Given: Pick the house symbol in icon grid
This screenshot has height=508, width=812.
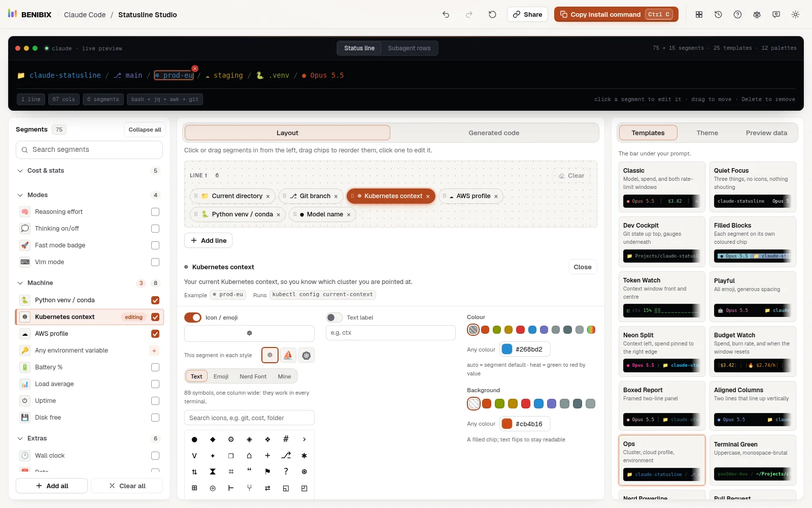Looking at the screenshot, I should pyautogui.click(x=249, y=455).
